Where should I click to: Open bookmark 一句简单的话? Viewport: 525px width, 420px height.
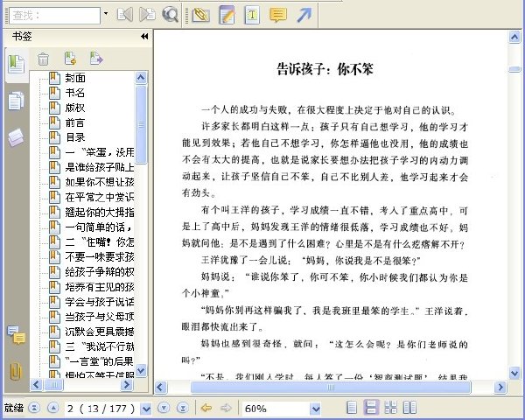98,227
